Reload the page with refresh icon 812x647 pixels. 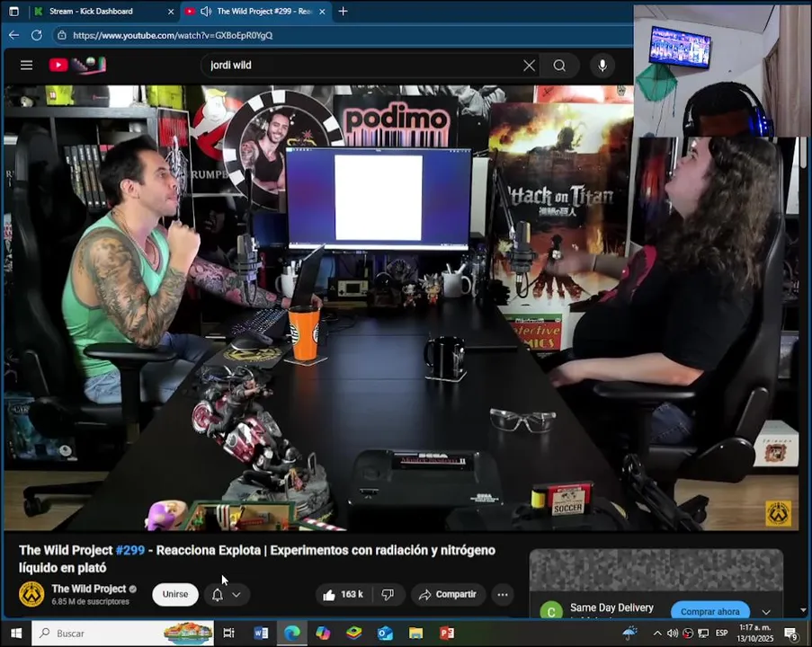tap(37, 35)
